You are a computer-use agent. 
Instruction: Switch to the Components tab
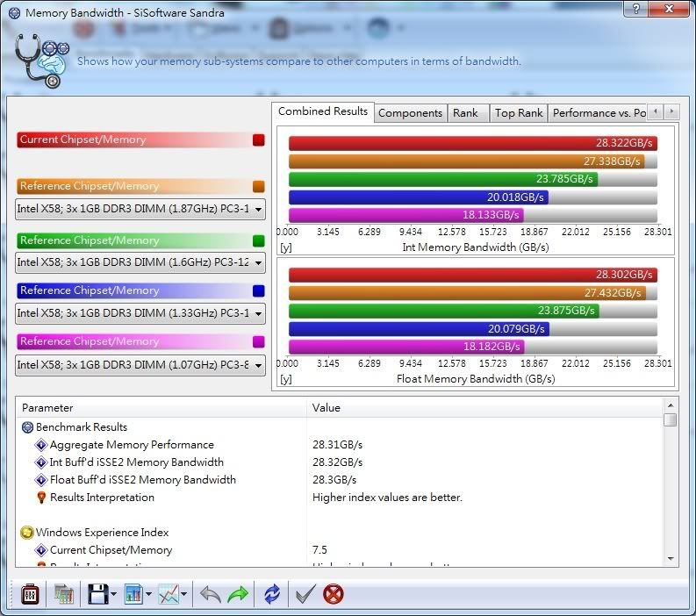click(x=410, y=113)
